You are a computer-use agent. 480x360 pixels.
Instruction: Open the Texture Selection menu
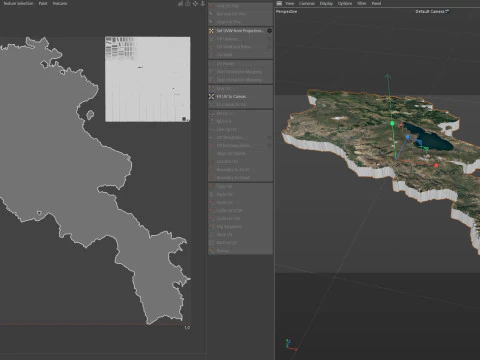click(x=19, y=3)
